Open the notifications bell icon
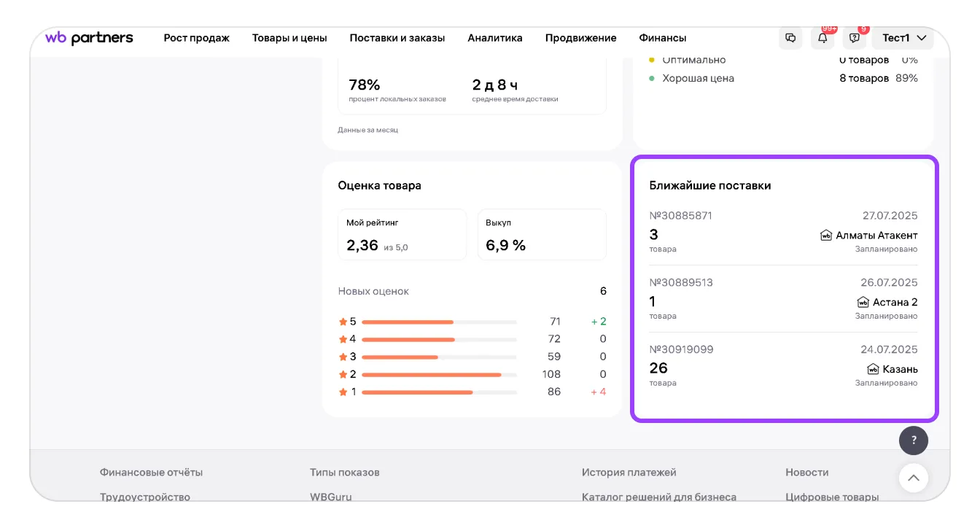This screenshot has height=528, width=980. (x=822, y=38)
